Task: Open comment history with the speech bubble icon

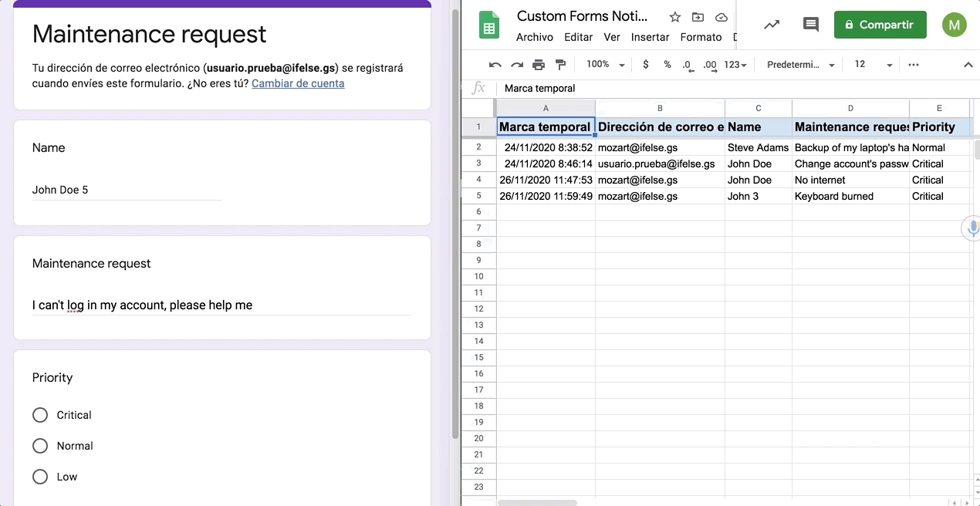Action: (810, 25)
